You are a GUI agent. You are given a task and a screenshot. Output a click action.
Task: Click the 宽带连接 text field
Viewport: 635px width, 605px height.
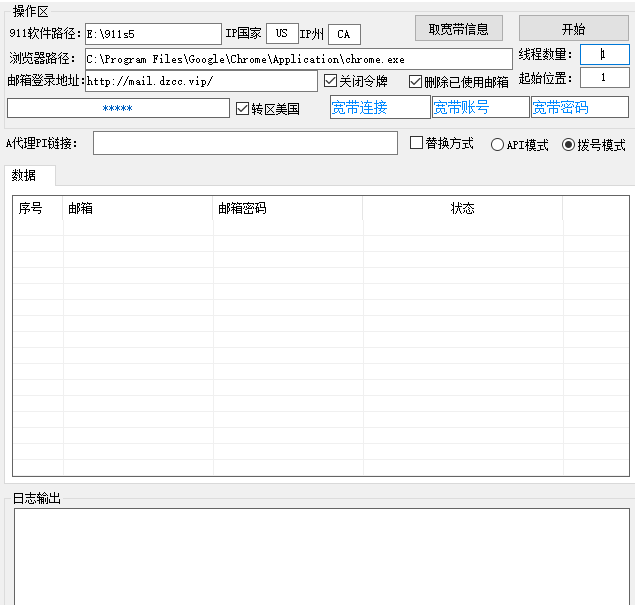tap(380, 108)
